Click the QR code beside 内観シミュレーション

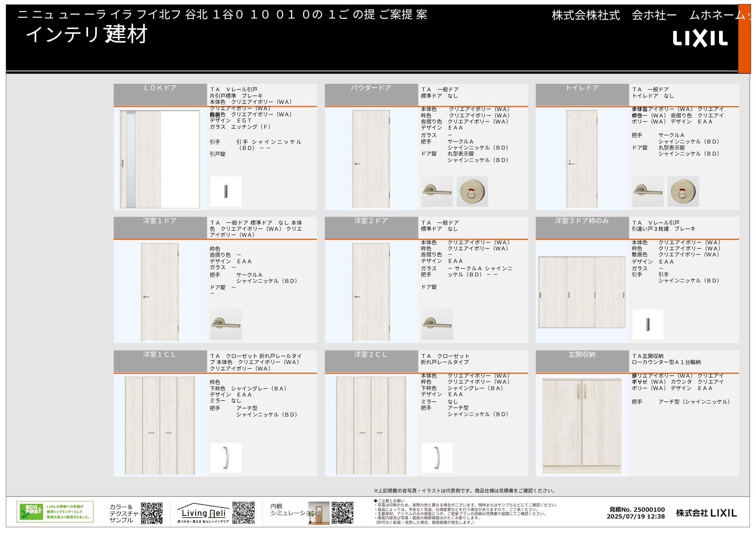342,512
